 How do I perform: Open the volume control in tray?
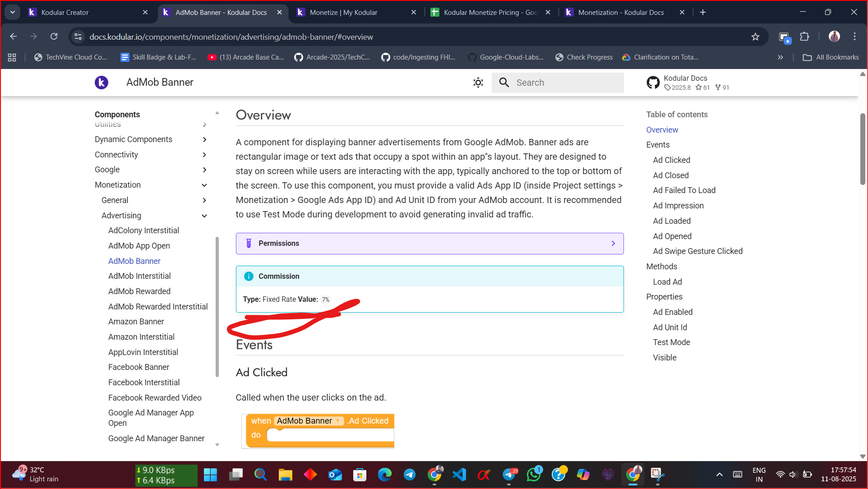click(x=793, y=475)
